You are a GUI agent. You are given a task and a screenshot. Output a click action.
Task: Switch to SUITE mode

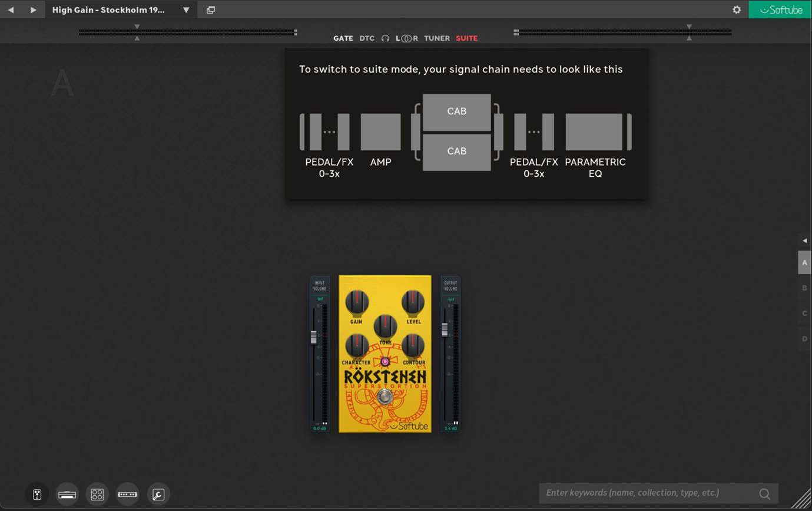(466, 38)
